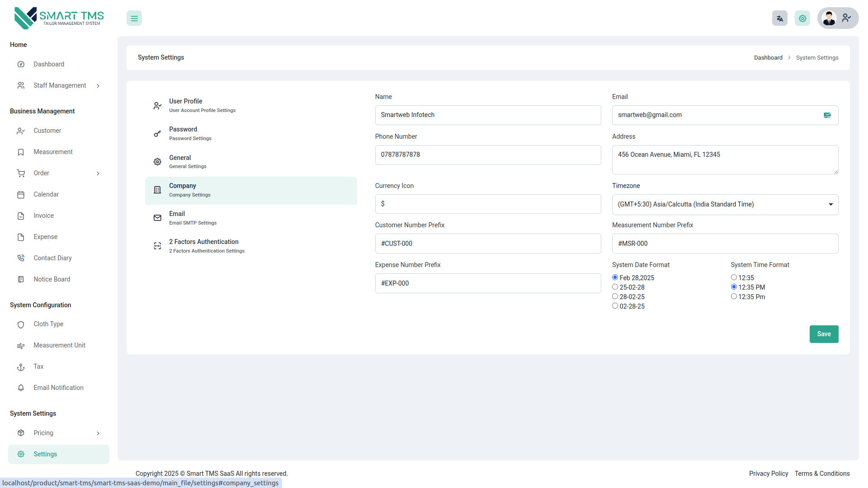Viewport: 868px width, 488px height.
Task: Switch to the Email SMTP Settings section
Action: click(x=251, y=218)
